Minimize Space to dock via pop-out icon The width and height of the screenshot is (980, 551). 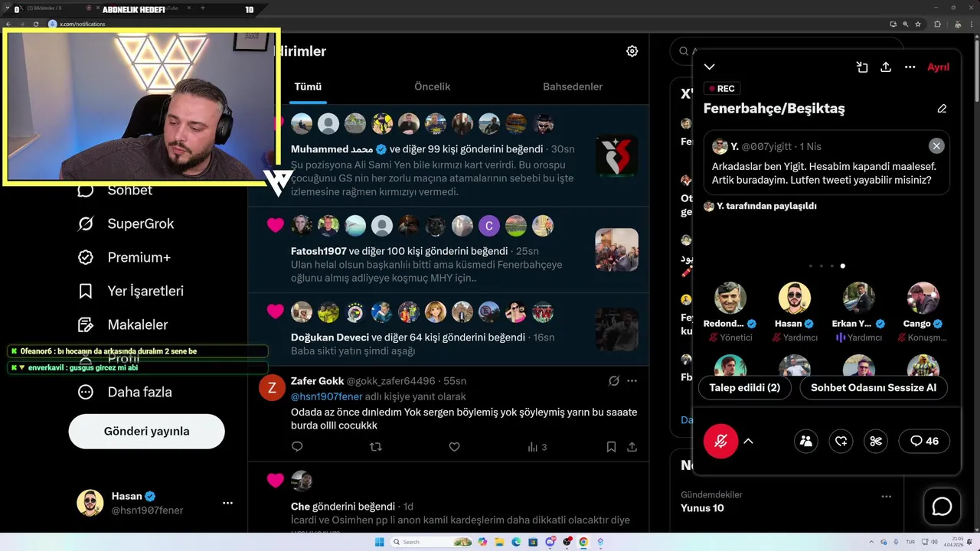point(862,67)
